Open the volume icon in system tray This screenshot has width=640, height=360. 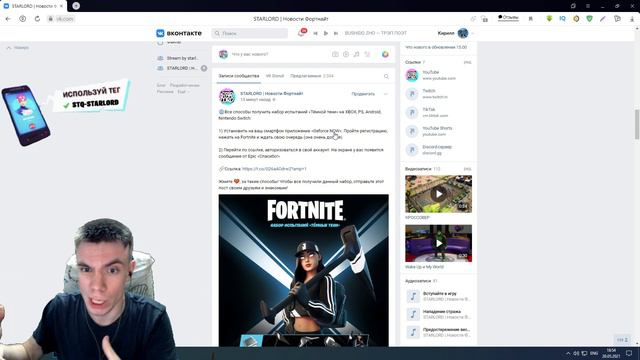(576, 353)
